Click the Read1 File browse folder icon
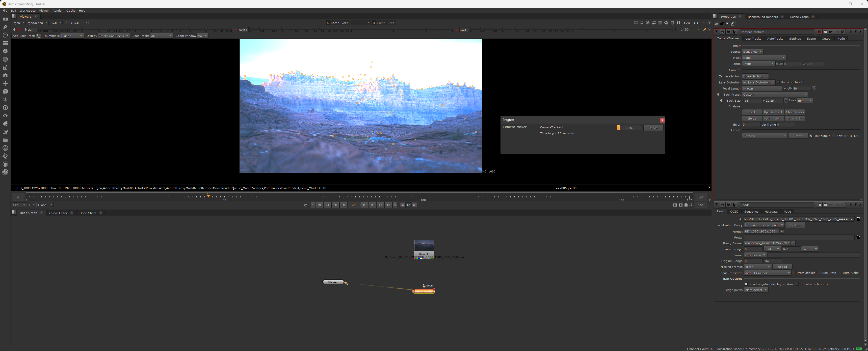 (858, 219)
